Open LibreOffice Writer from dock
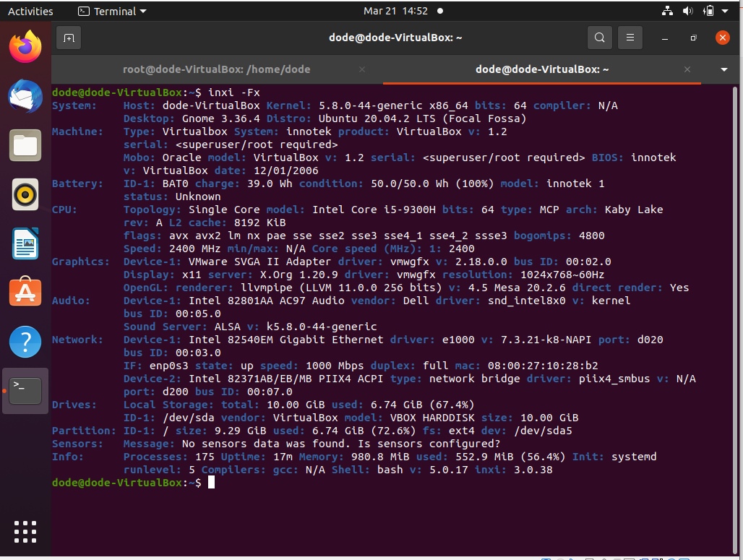The height and width of the screenshot is (560, 743). tap(25, 244)
